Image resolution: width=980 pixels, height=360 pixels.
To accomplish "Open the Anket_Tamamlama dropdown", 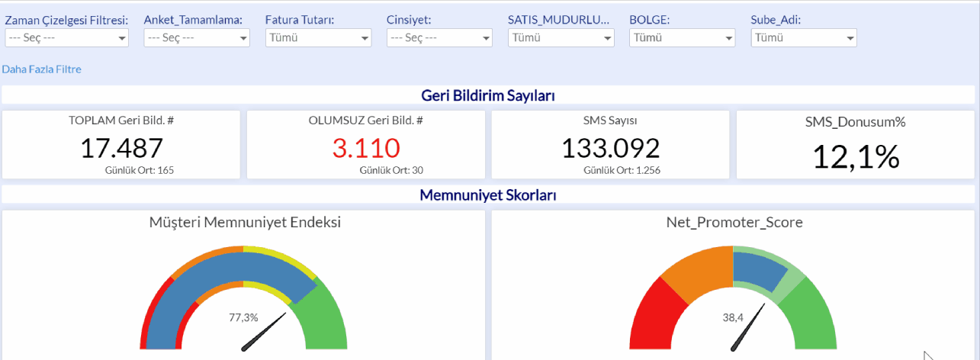I will (x=197, y=37).
